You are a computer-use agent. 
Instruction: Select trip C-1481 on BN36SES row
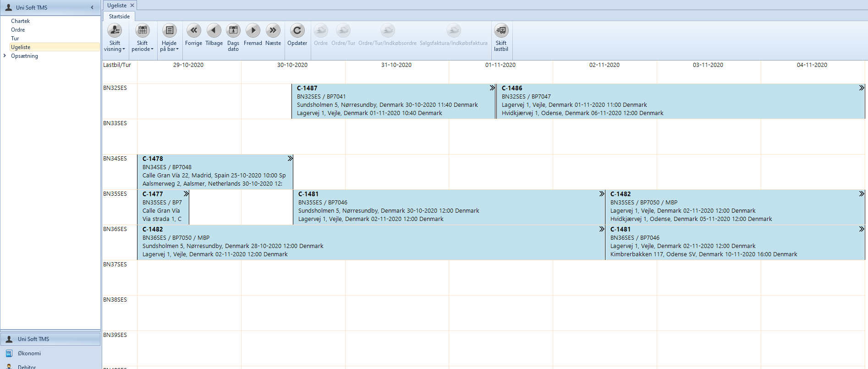pos(735,242)
